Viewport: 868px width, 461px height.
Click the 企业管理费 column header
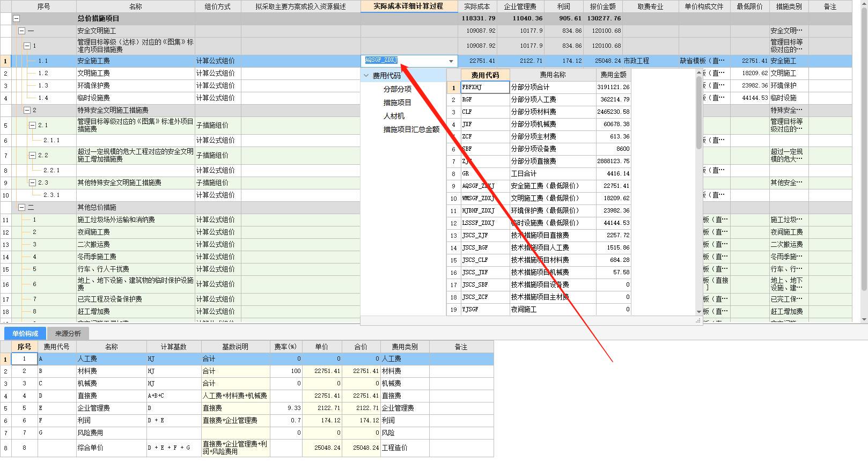click(520, 6)
